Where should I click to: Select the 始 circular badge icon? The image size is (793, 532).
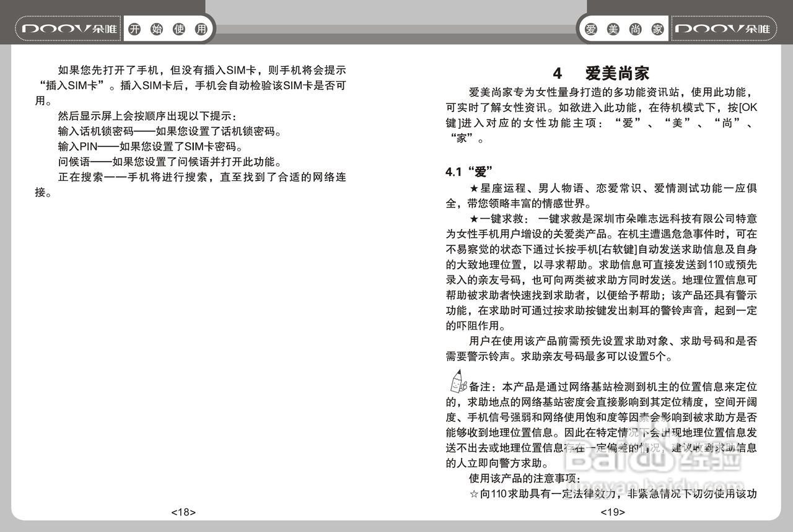click(x=156, y=28)
